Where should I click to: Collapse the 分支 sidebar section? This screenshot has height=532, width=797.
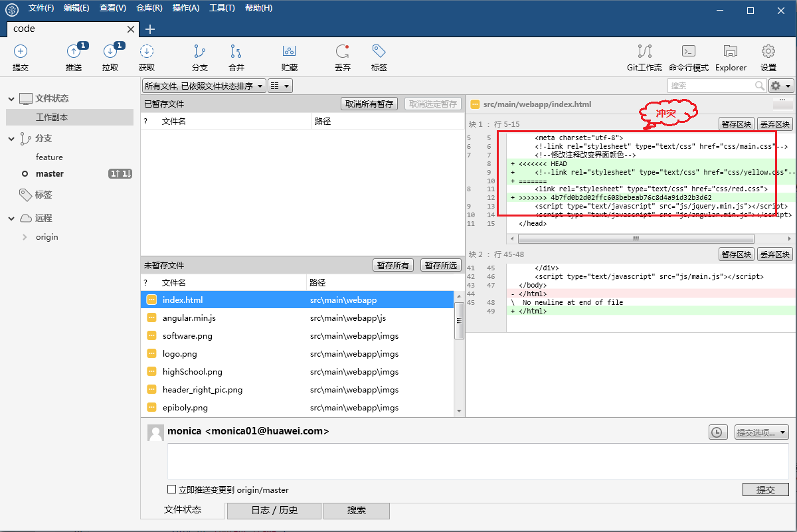pos(11,139)
